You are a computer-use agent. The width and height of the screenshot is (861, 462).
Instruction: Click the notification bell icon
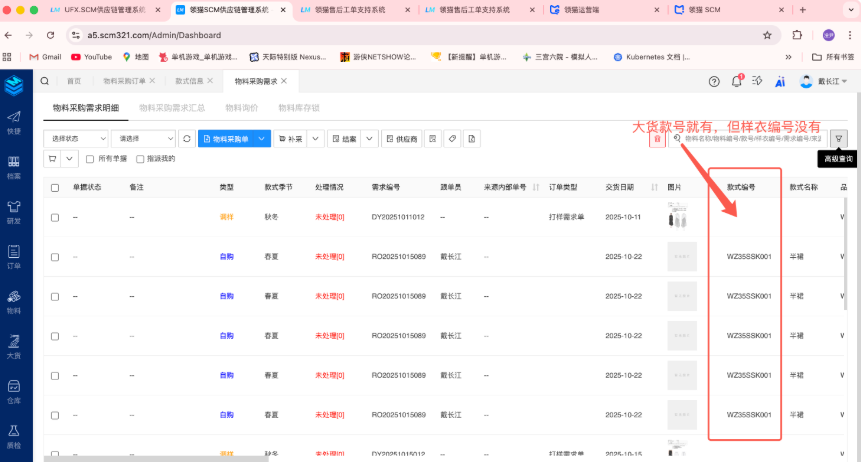click(737, 81)
